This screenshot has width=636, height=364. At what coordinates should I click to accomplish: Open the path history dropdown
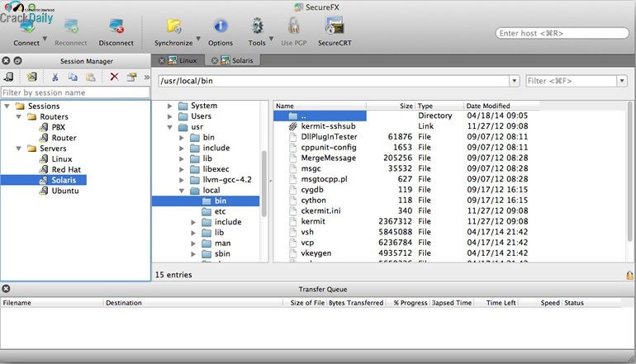click(x=515, y=81)
